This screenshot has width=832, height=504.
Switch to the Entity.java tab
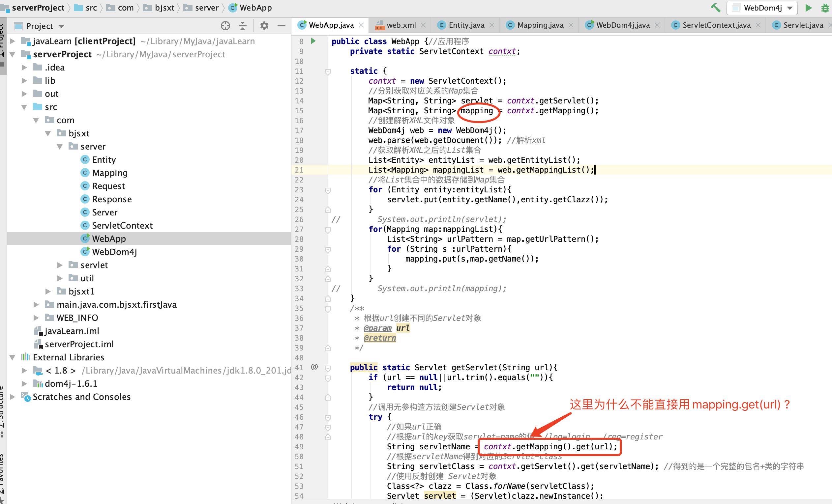[466, 25]
